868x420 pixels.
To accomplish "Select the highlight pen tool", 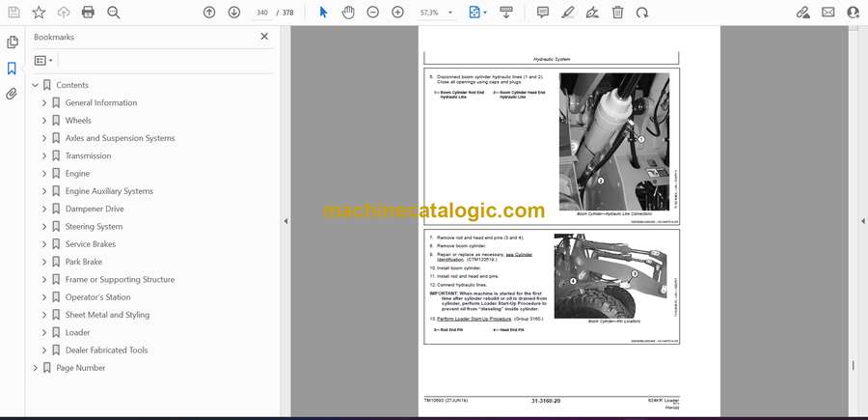I will pos(568,13).
